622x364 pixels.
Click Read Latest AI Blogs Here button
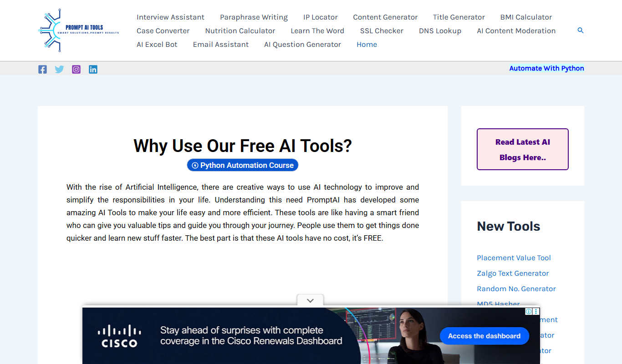[x=523, y=149]
